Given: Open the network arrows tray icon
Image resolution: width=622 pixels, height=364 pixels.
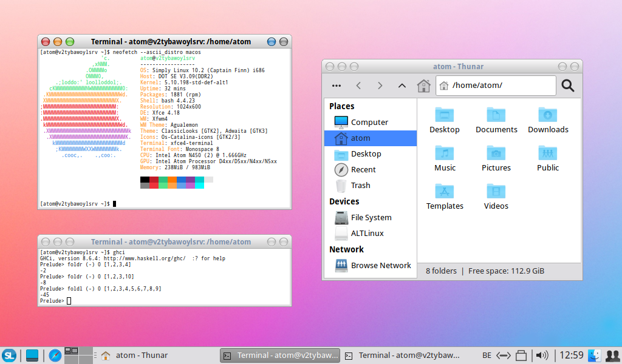Looking at the screenshot, I should coord(504,356).
